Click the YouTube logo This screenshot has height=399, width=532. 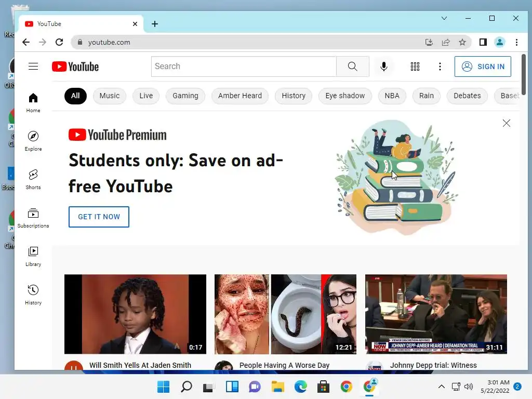pos(75,66)
